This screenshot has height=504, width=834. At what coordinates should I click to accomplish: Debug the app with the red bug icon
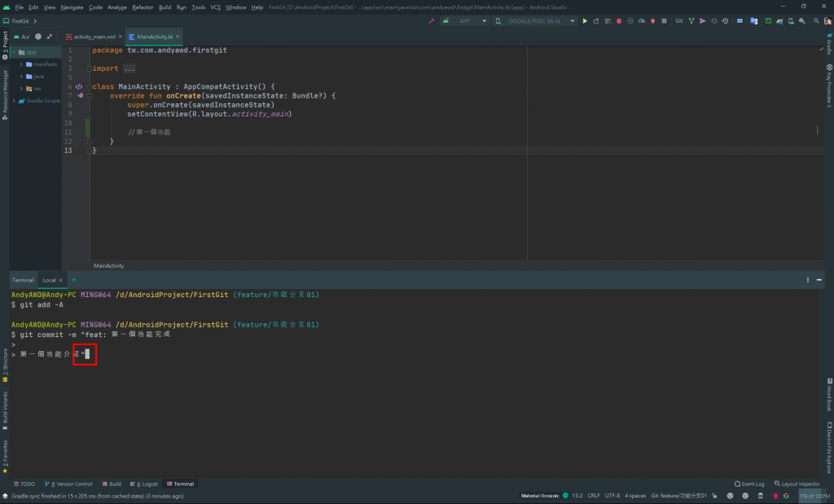[619, 21]
